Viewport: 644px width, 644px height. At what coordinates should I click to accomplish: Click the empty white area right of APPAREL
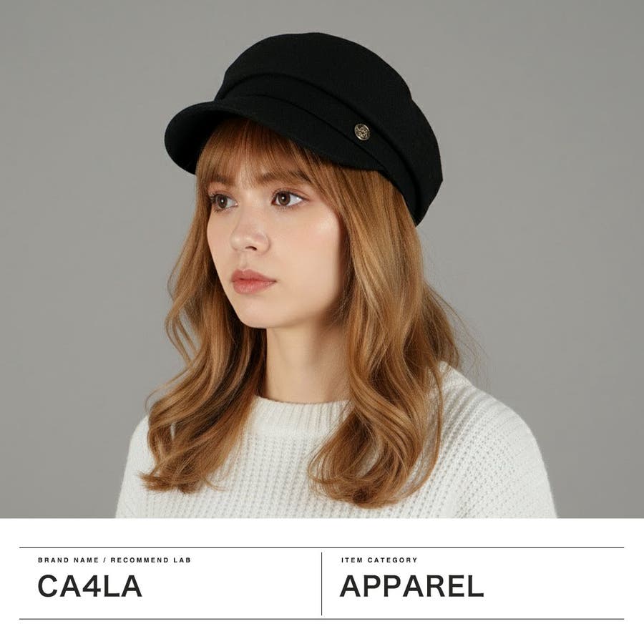coord(555,586)
